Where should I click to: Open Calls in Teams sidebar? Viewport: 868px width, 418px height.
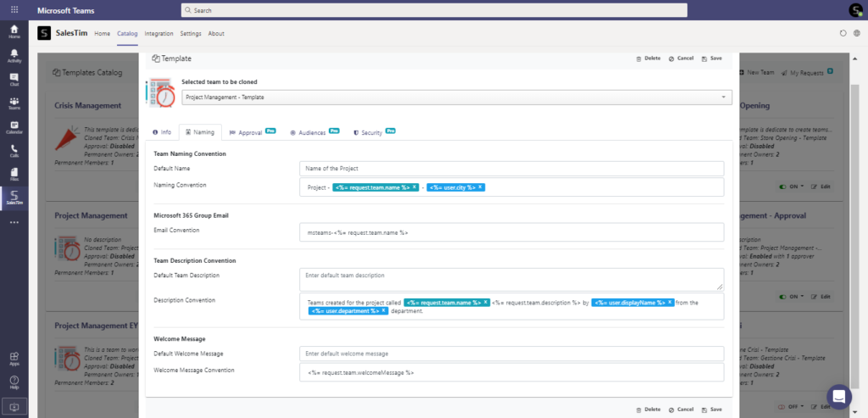pos(14,151)
